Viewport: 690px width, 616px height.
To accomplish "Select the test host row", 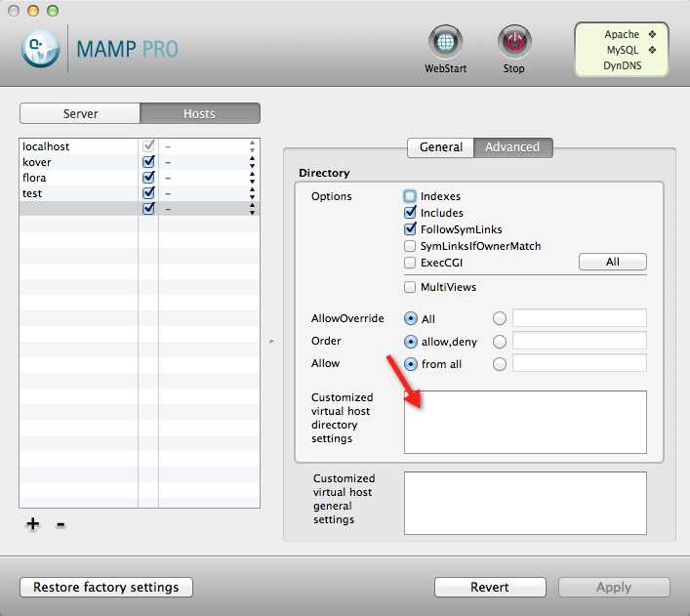I will click(139, 193).
